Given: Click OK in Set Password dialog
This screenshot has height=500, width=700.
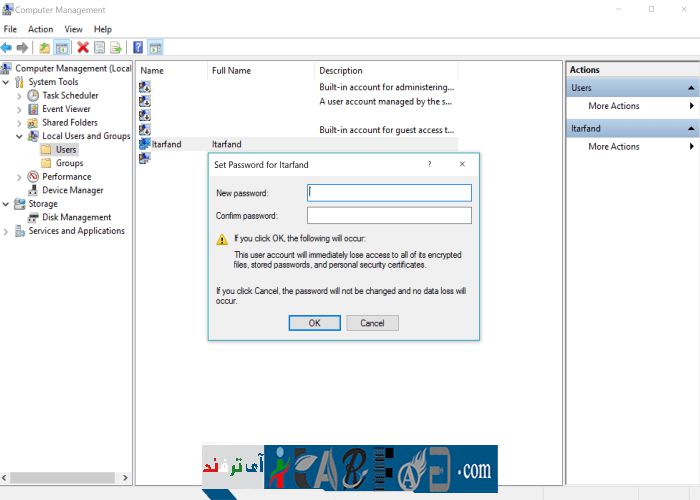Looking at the screenshot, I should tap(314, 323).
